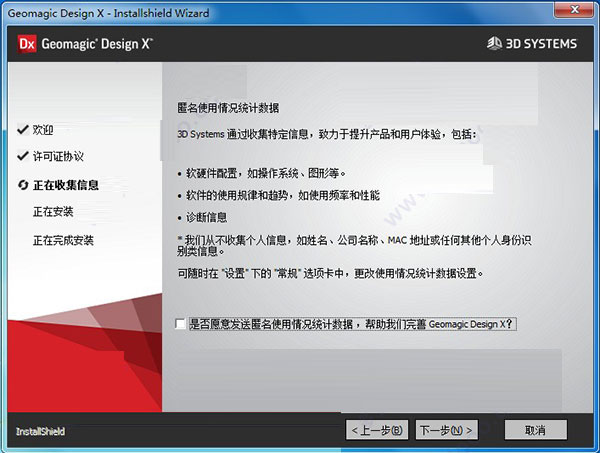Click the 软件的使用规律和趋势 bullet line
Screen dimensions: 600x453
[279, 196]
